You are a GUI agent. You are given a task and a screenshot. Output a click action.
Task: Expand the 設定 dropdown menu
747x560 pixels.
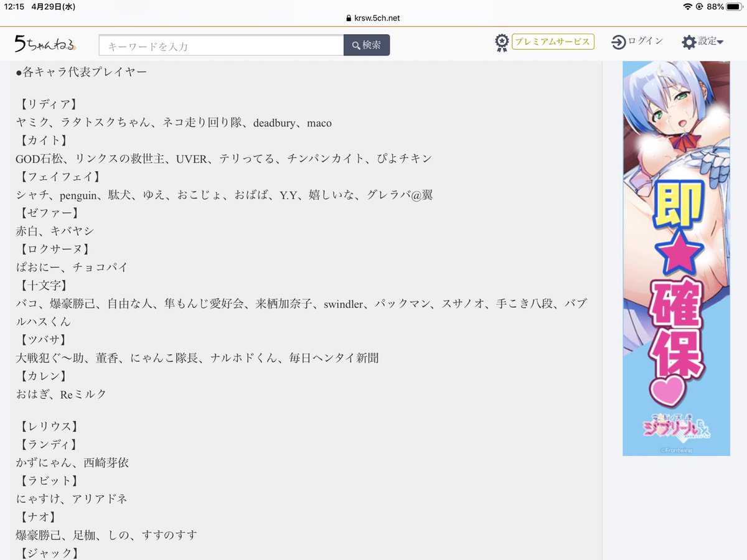[x=711, y=42]
